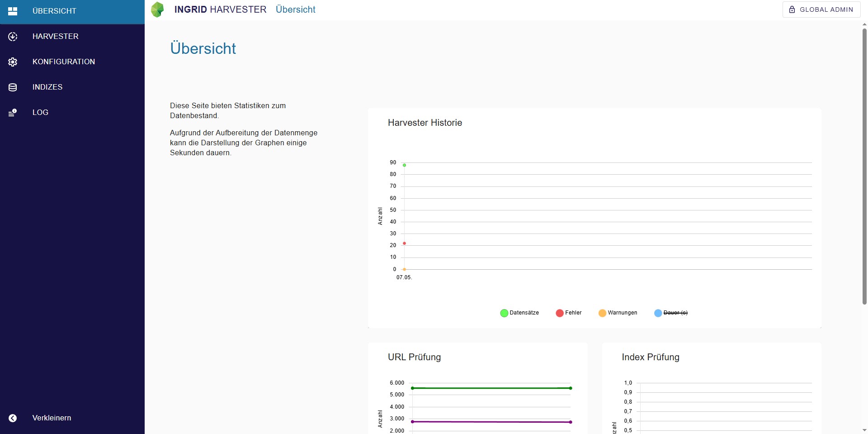The height and width of the screenshot is (434, 868).
Task: Open the HARVESTER menu item
Action: pyautogui.click(x=55, y=37)
